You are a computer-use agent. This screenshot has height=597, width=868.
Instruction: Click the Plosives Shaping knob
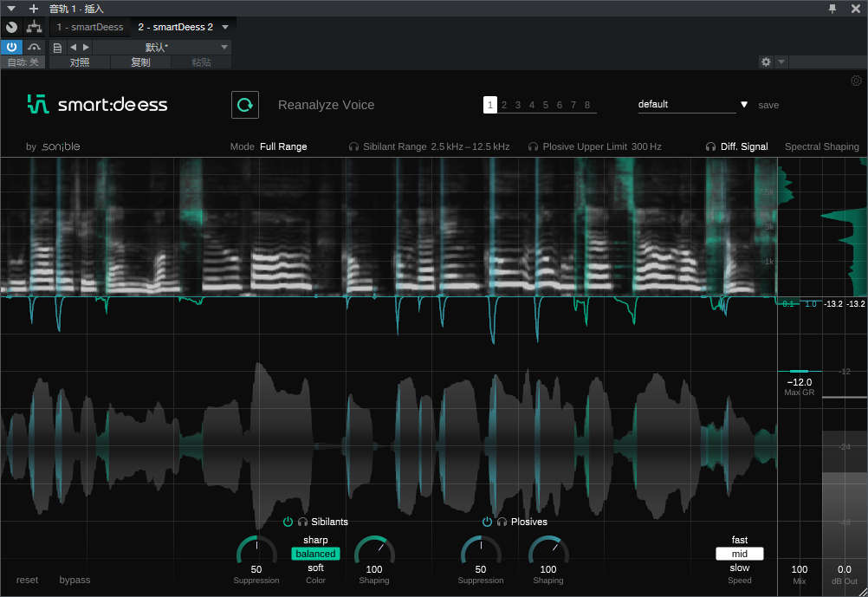click(x=548, y=550)
